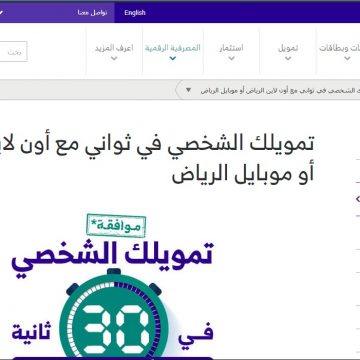Open the اعرف المزيد menu
This screenshot has height=360, width=360.
pos(114,48)
